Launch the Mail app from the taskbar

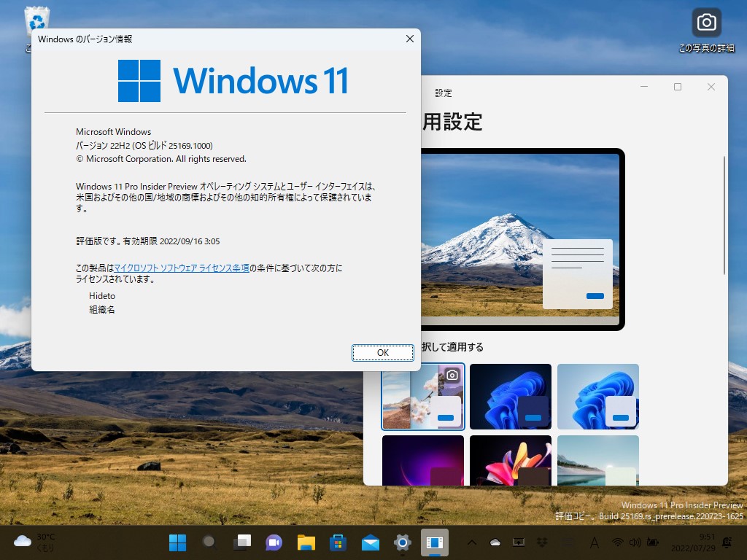pyautogui.click(x=370, y=542)
